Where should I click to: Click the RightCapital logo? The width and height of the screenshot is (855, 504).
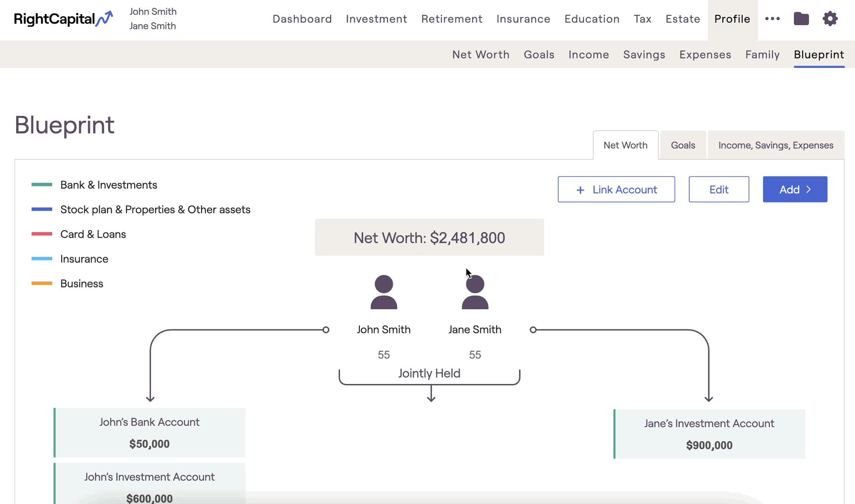pyautogui.click(x=63, y=19)
